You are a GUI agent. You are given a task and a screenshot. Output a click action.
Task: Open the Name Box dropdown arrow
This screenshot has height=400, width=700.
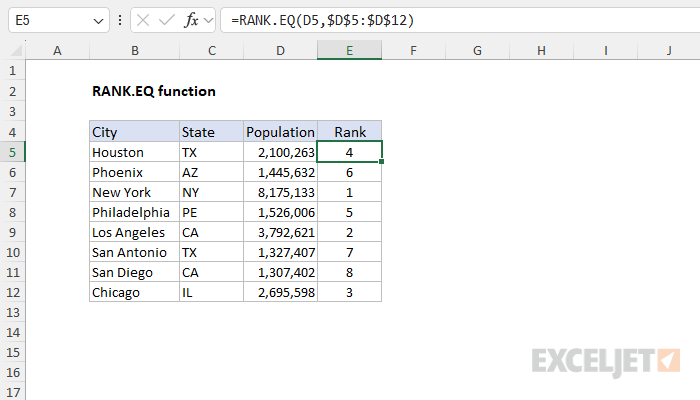(x=98, y=21)
